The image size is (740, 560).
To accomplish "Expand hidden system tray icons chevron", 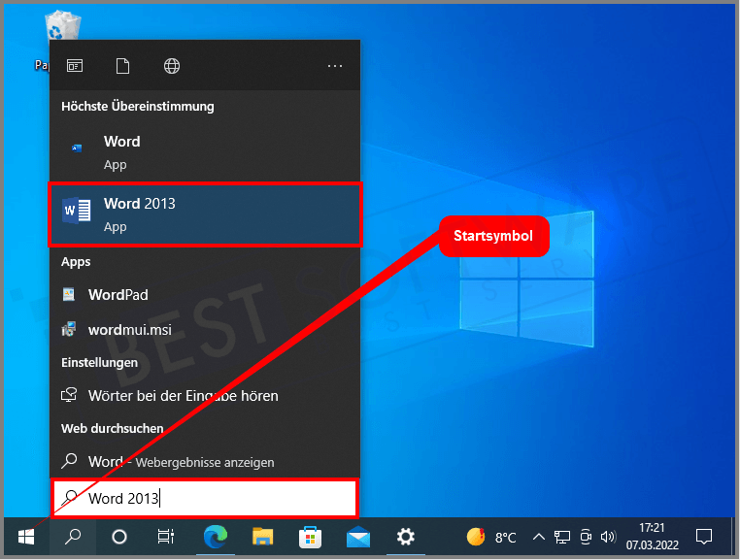I will tap(537, 537).
